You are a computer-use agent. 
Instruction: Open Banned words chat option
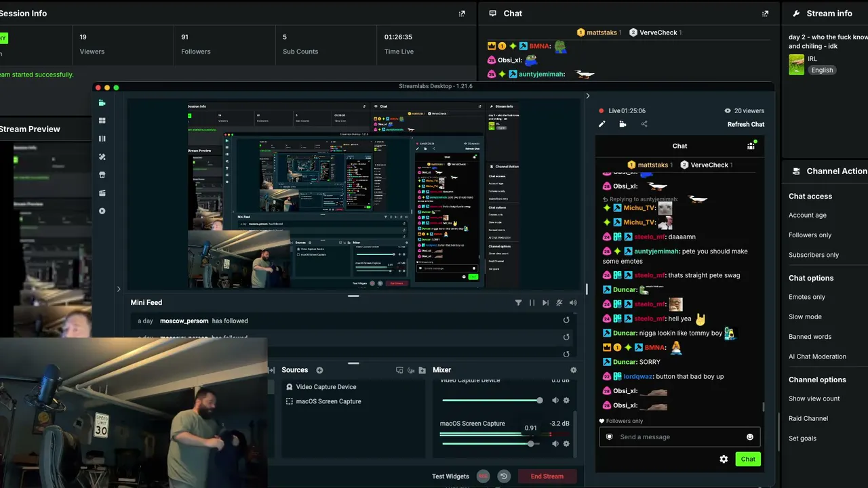[x=810, y=337]
